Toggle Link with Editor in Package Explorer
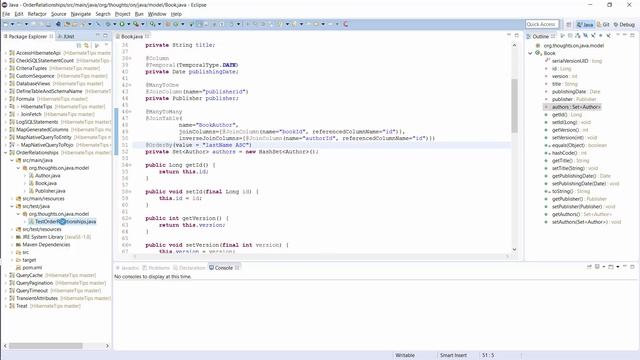This screenshot has height=360, width=640. [x=86, y=45]
